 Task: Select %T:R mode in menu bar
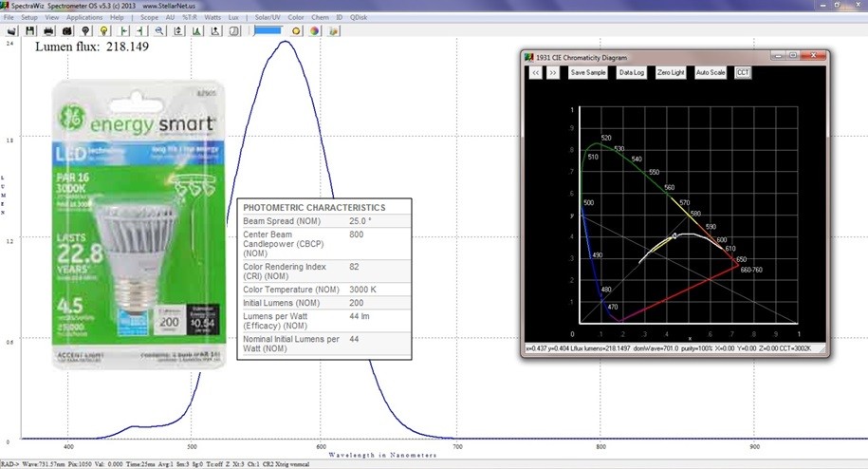[190, 17]
